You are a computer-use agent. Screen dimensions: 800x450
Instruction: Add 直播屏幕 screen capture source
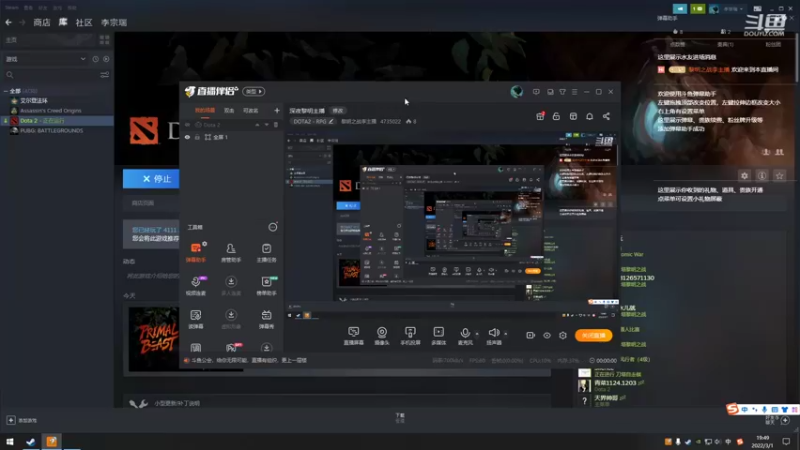point(354,336)
